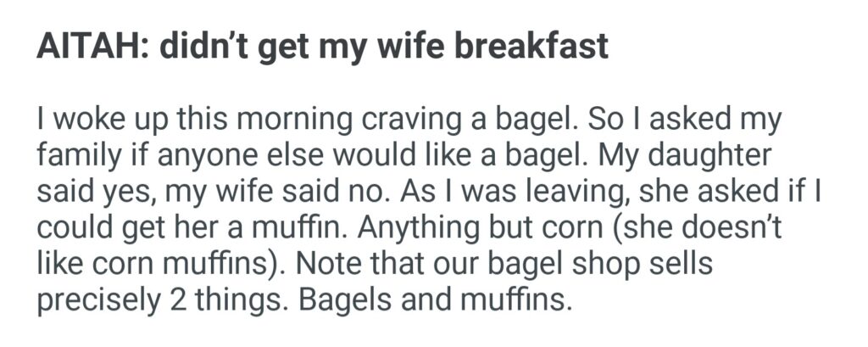Click the post title about wife breakfast
Viewport: 868px width, 347px height.
322,48
